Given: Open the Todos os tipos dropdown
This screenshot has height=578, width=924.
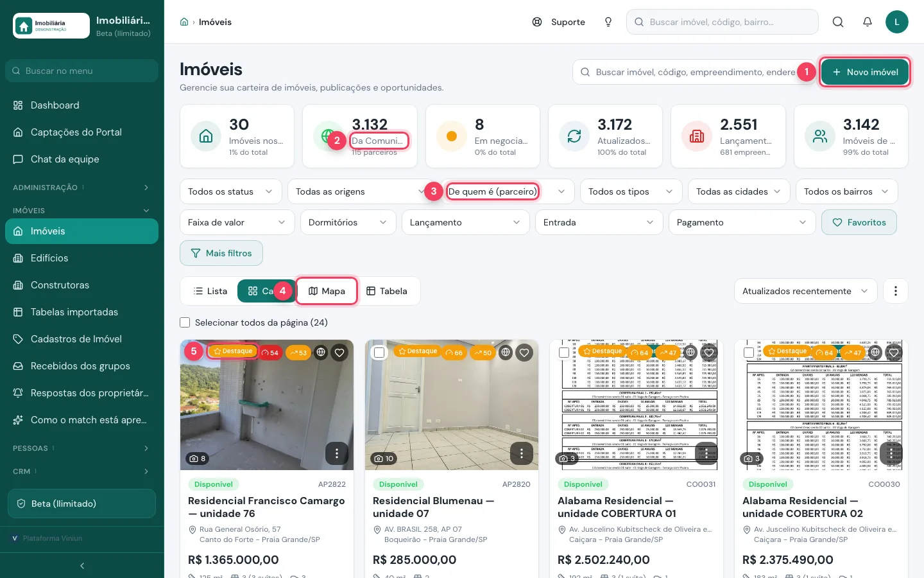Looking at the screenshot, I should tap(631, 191).
